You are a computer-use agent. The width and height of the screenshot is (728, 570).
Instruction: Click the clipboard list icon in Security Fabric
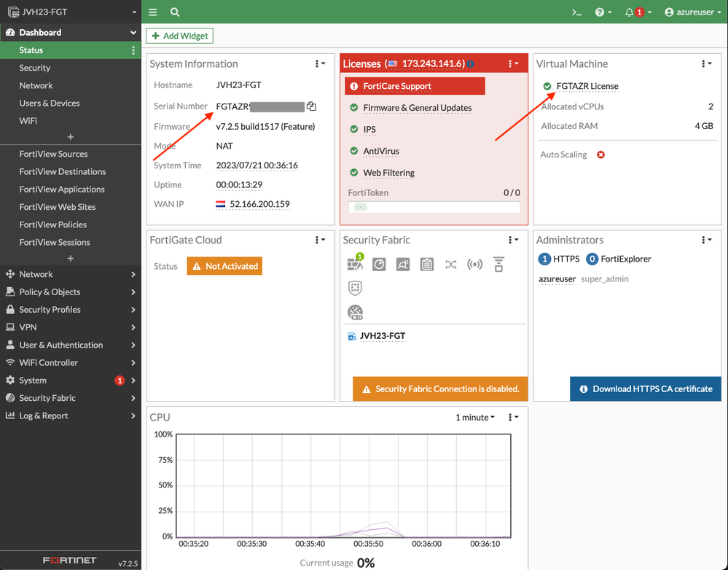(427, 265)
